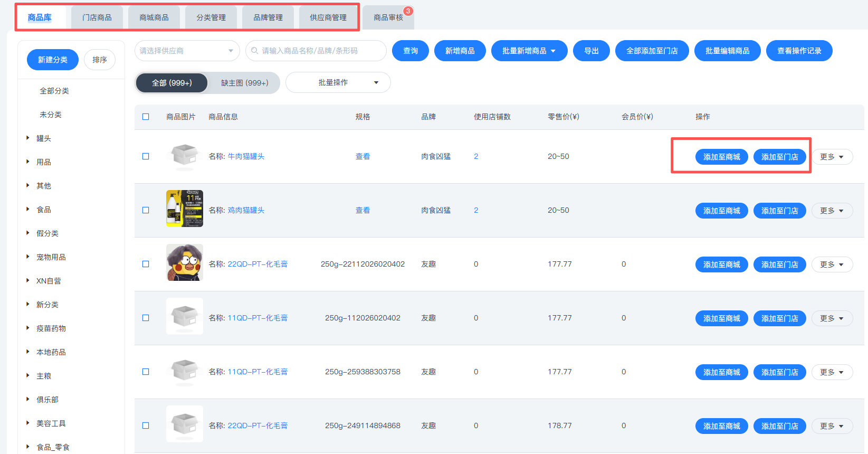
Task: Open the 批量新增商品 dropdown button
Action: [529, 51]
